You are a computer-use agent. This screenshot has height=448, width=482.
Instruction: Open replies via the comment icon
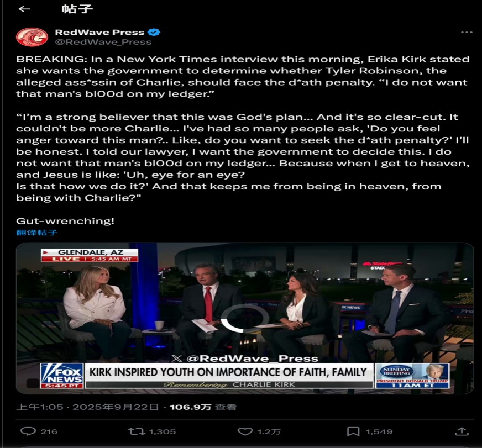(28, 431)
